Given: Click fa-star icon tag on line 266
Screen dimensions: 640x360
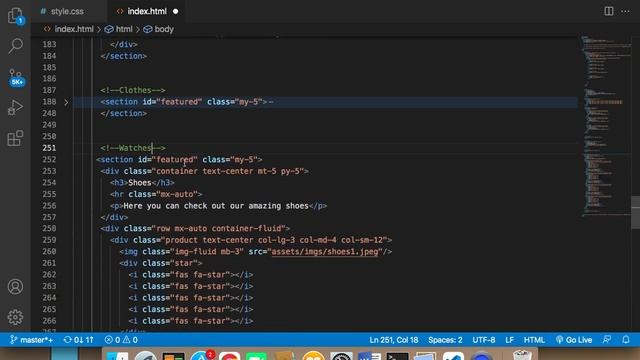Looking at the screenshot, I should pyautogui.click(x=191, y=321).
